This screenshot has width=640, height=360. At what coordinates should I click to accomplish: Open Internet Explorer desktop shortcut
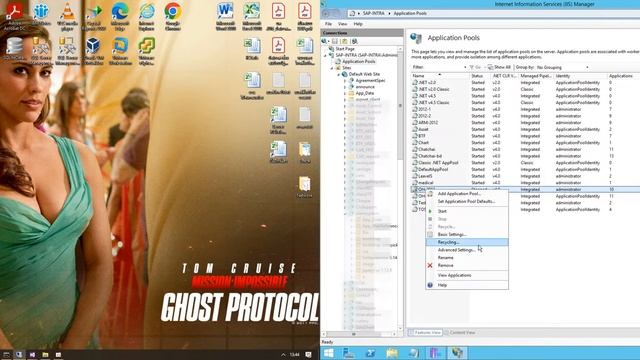[x=147, y=16]
